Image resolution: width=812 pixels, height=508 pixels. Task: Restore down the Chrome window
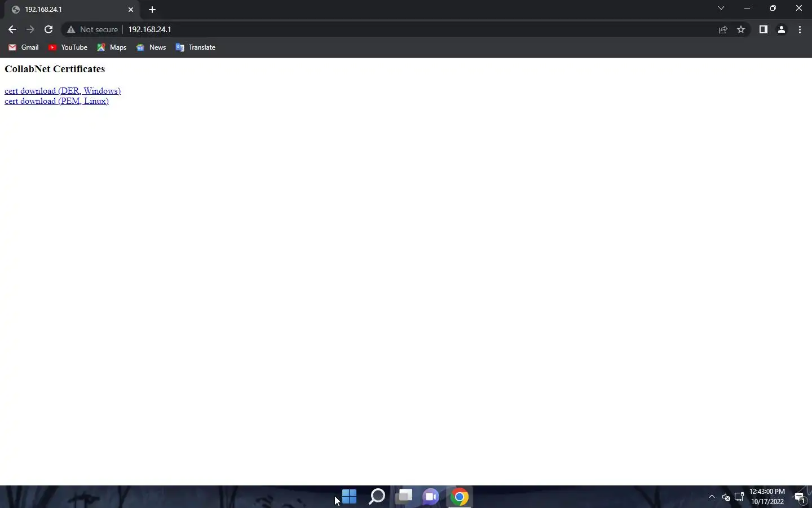coord(773,8)
